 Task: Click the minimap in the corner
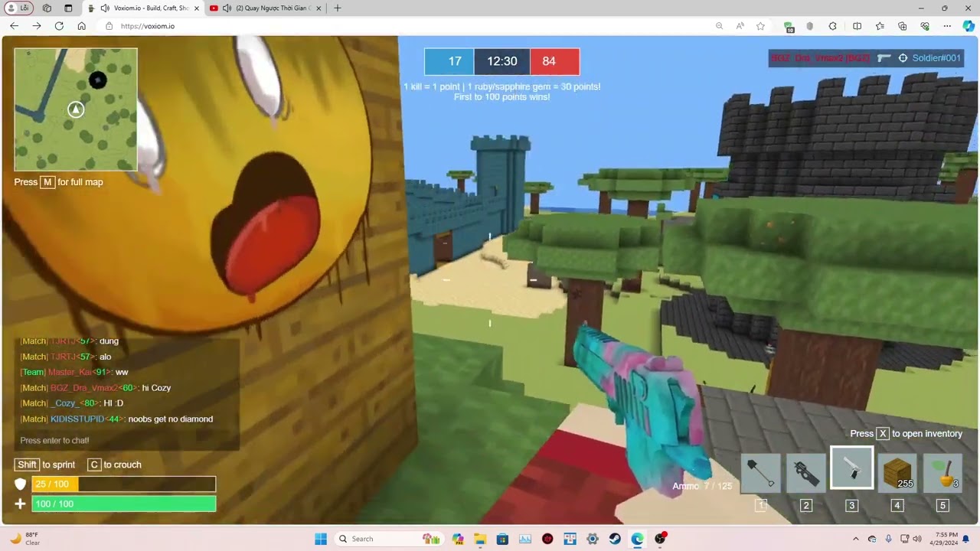(x=76, y=109)
